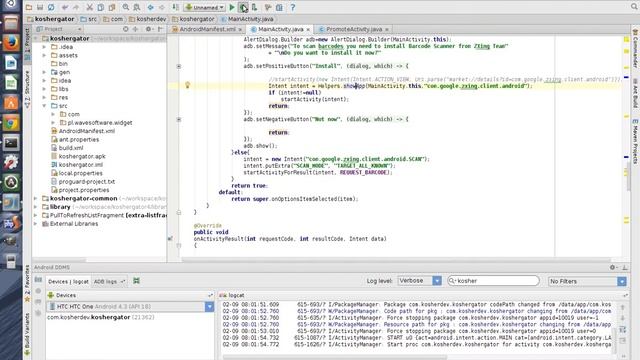This screenshot has height=360, width=640.
Task: Click the Debug bug icon
Action: 243,7
